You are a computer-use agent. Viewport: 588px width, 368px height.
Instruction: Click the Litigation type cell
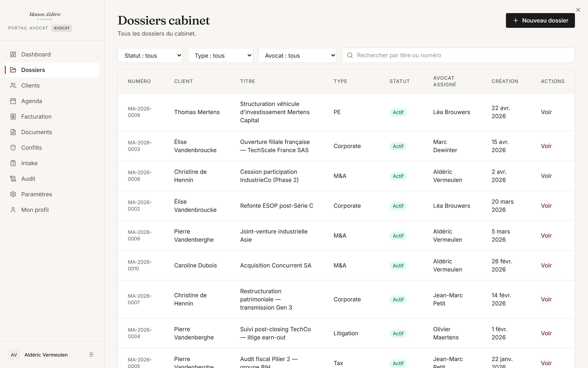(x=346, y=333)
